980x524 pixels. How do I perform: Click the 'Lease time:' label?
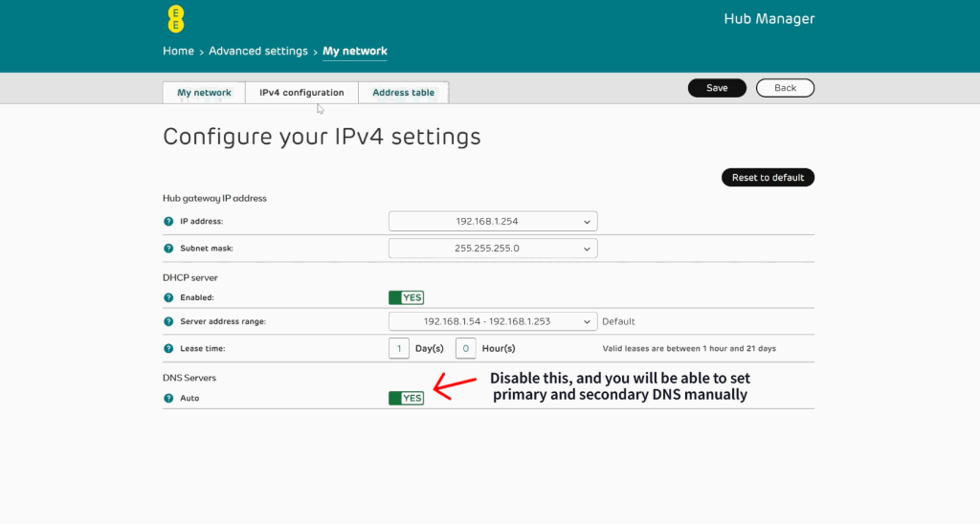(x=203, y=348)
